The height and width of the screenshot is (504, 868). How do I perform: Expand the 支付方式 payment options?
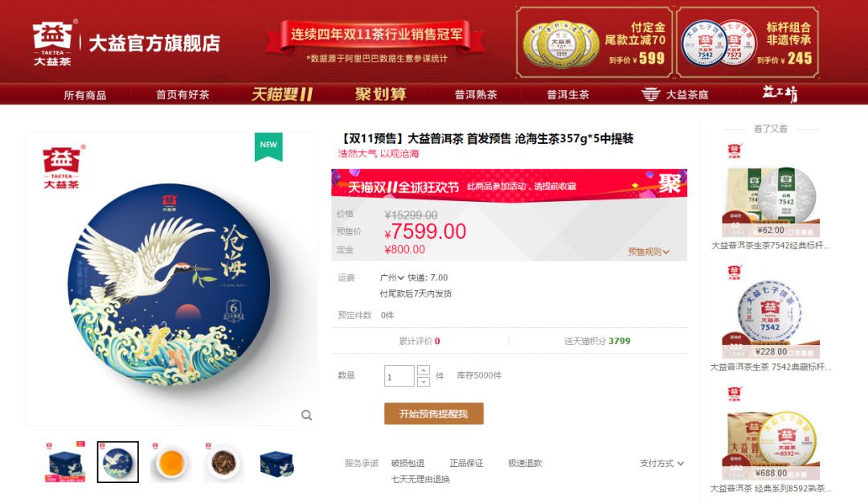[x=661, y=464]
